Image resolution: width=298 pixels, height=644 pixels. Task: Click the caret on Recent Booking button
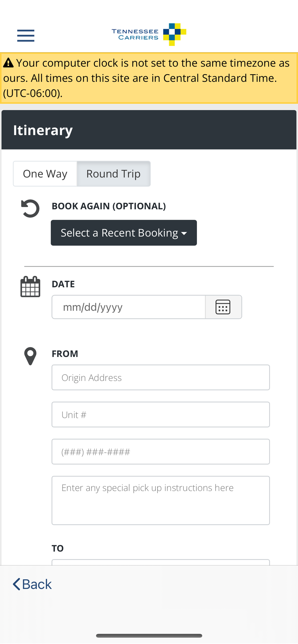pos(184,233)
